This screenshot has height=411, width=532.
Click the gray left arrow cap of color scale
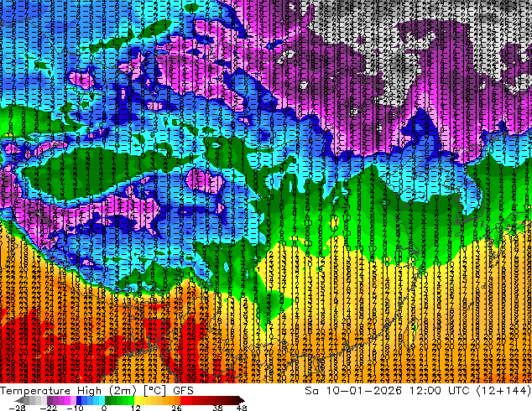18,400
